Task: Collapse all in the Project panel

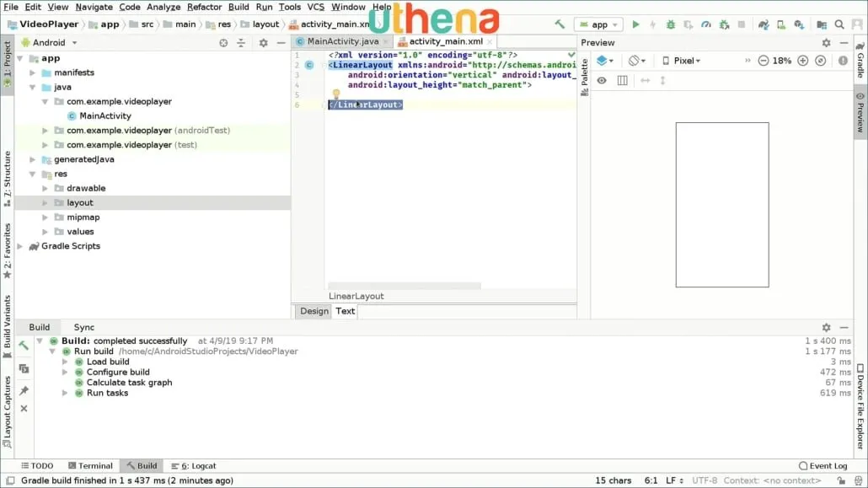Action: (x=241, y=43)
